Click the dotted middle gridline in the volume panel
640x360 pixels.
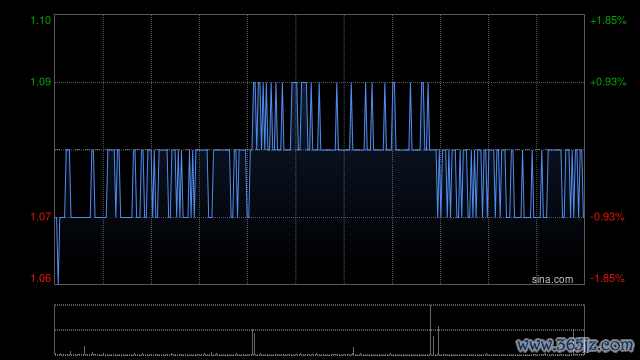[319, 330]
